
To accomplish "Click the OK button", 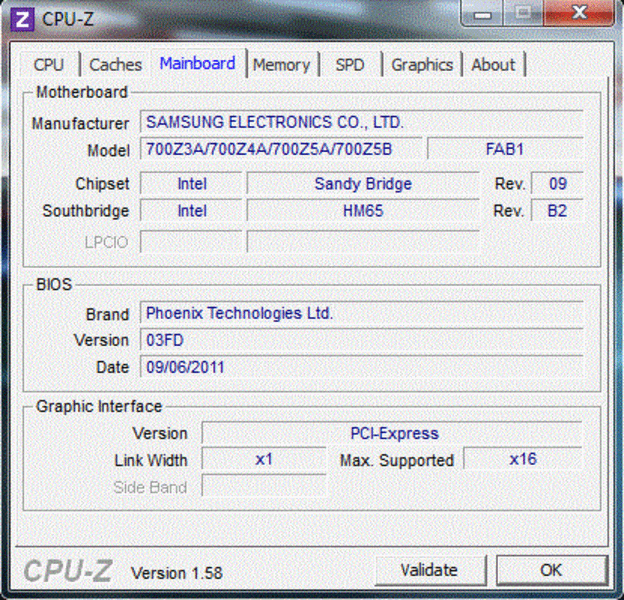I will click(552, 570).
